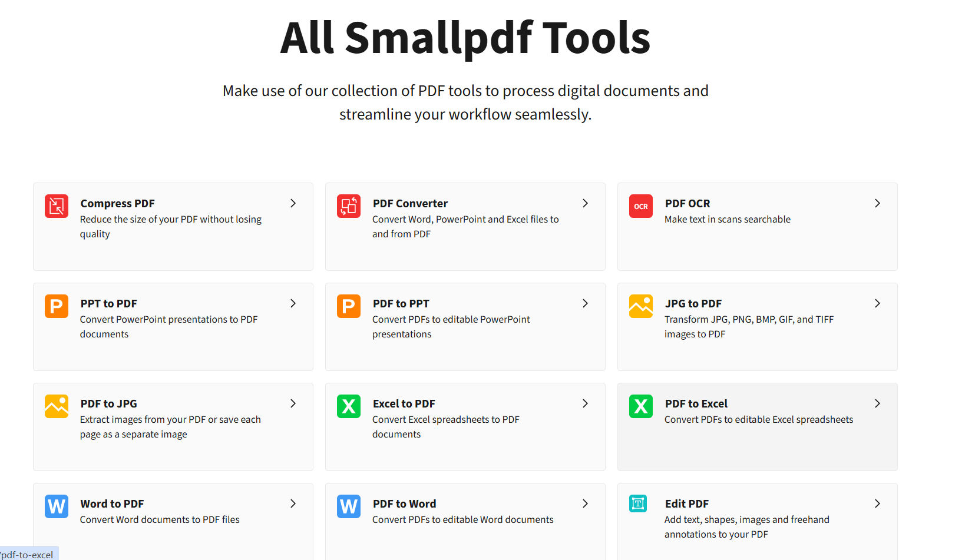Click the Edit PDF annotation icon
This screenshot has height=560, width=975.
coord(637,504)
